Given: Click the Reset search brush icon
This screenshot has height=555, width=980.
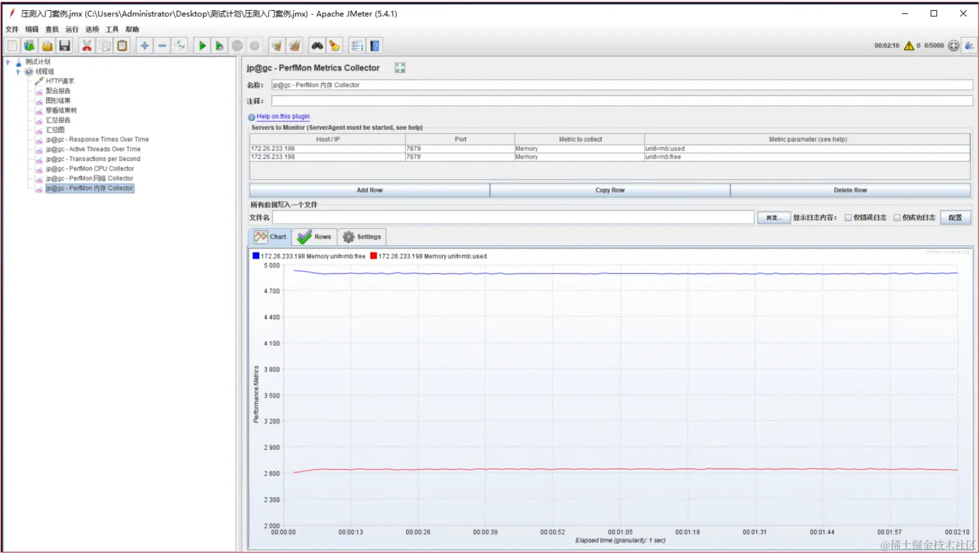Looking at the screenshot, I should [335, 46].
